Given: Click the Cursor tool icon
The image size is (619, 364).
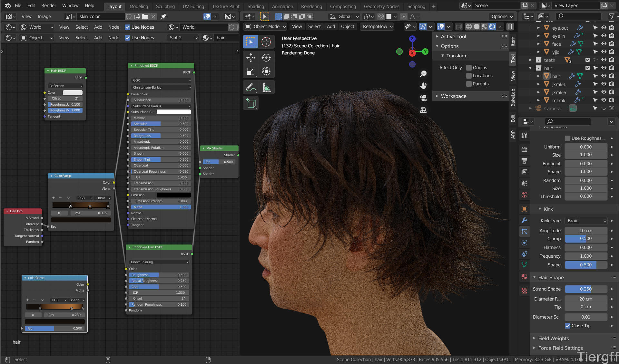Looking at the screenshot, I should pyautogui.click(x=266, y=42).
